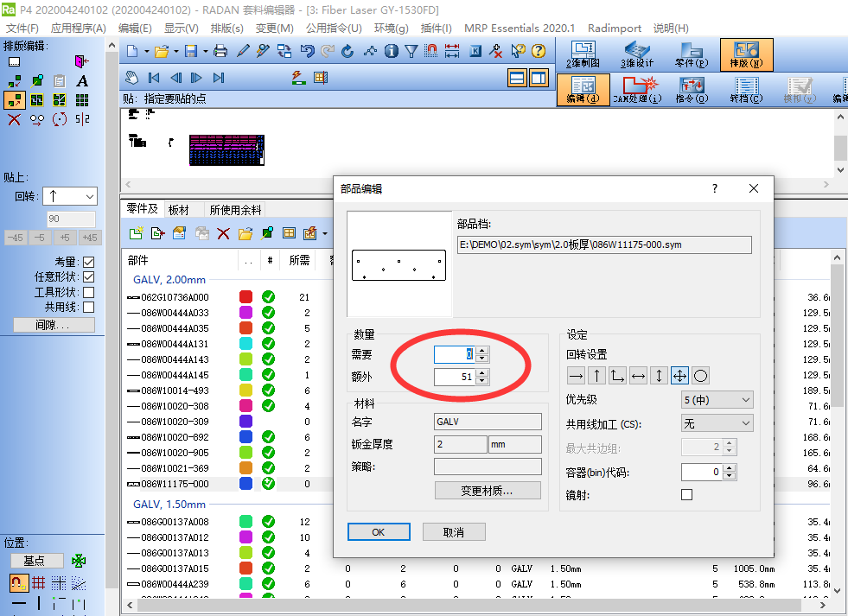Click the part preview thumbnail in dialog
This screenshot has width=848, height=616.
[399, 264]
